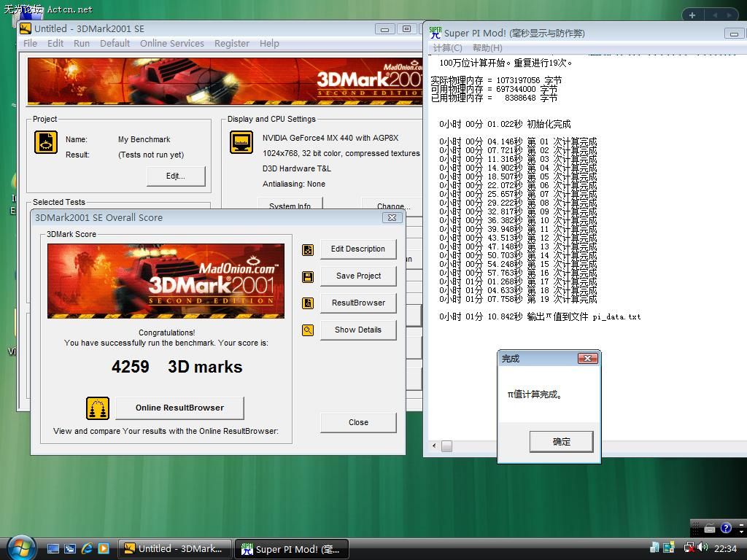Click the network disconnected tray icon
Screen dimensions: 747x560
coord(689,548)
